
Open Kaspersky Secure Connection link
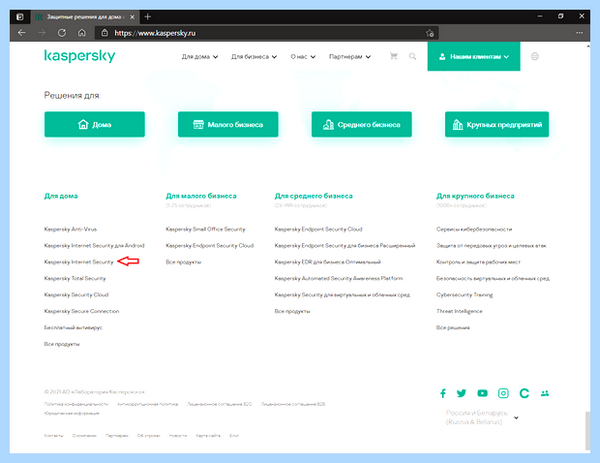tap(82, 311)
